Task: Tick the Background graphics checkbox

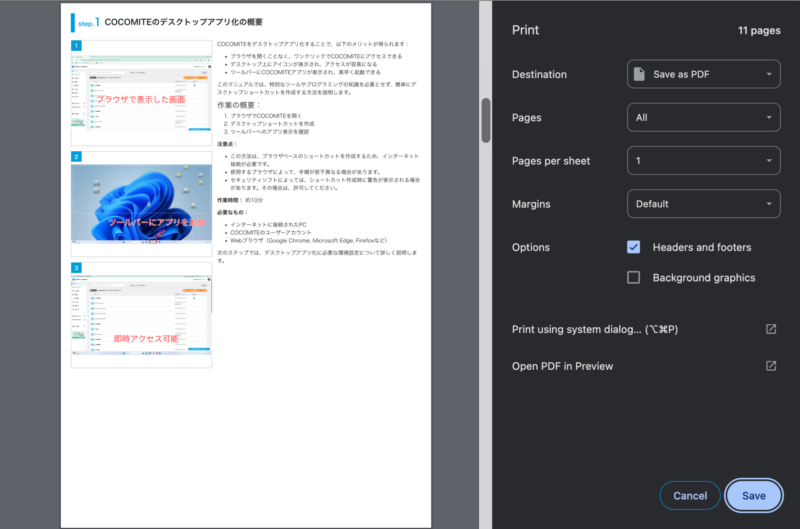Action: click(x=633, y=277)
